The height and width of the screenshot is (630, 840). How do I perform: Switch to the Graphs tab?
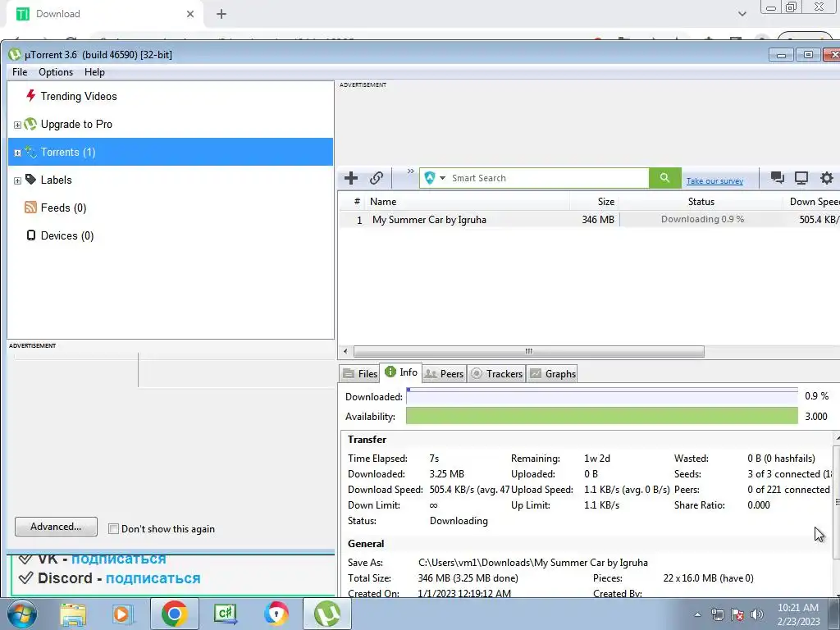point(552,373)
